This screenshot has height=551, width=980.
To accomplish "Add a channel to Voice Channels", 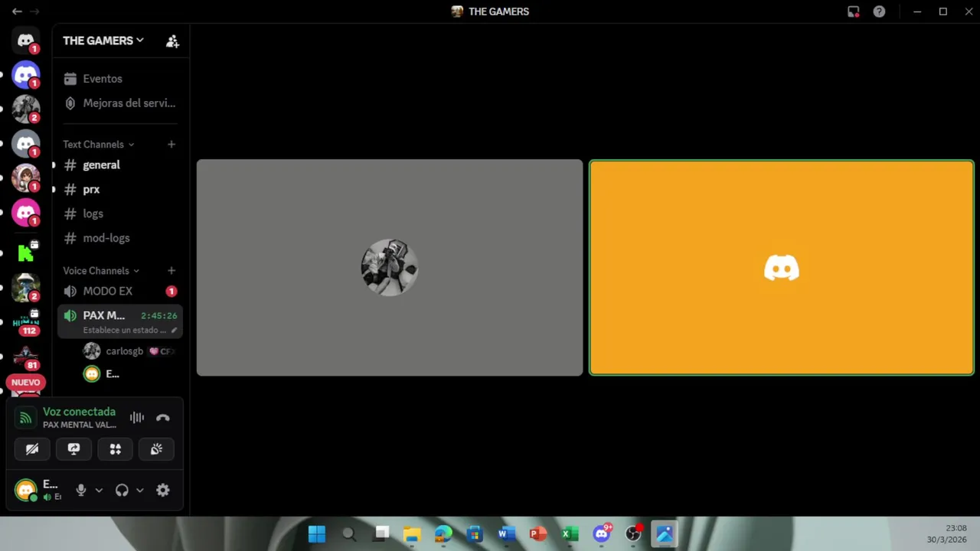I will (x=171, y=270).
